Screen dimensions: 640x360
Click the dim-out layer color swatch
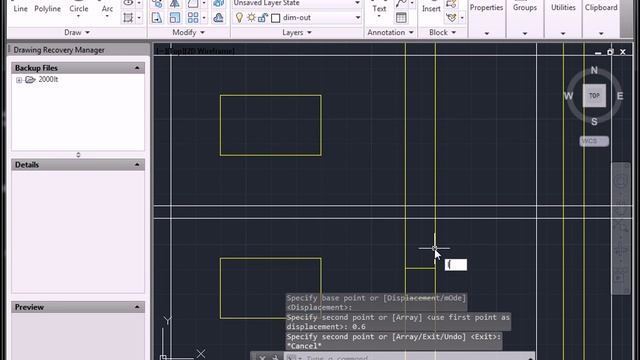tap(276, 18)
